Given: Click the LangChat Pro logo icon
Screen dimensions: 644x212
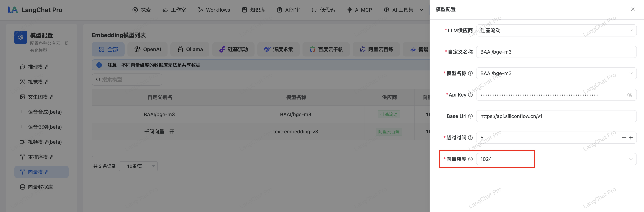Looking at the screenshot, I should point(13,10).
